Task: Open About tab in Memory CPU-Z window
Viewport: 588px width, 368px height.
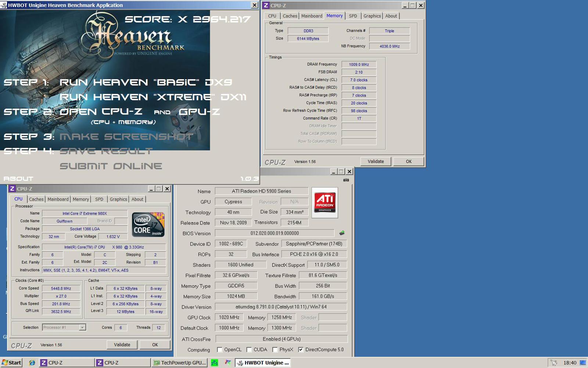Action: [x=391, y=16]
